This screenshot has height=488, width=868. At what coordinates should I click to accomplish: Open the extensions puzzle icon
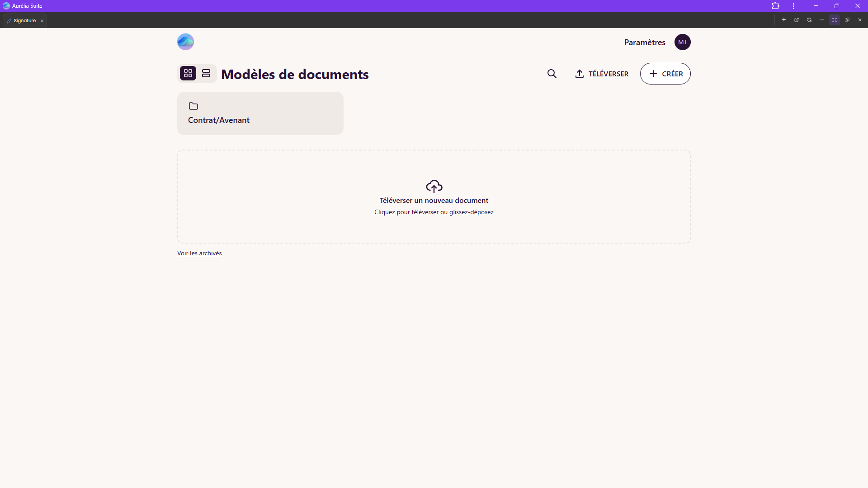(776, 6)
